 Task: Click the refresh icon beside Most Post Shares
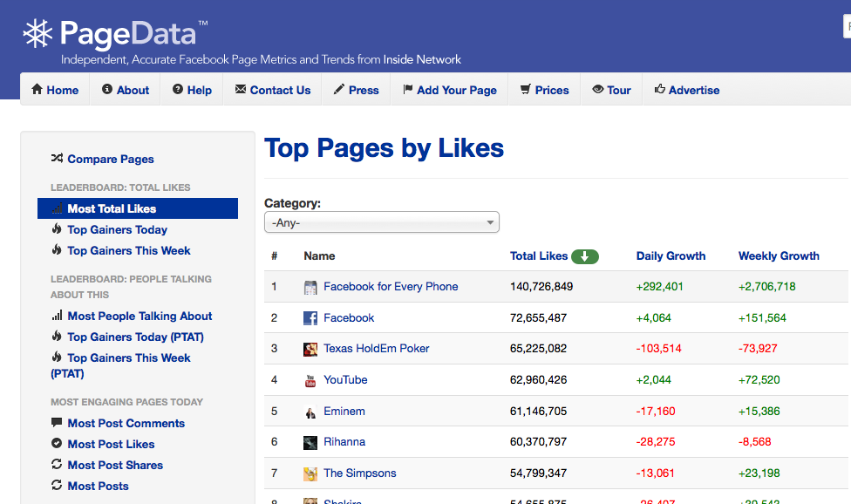coord(57,464)
